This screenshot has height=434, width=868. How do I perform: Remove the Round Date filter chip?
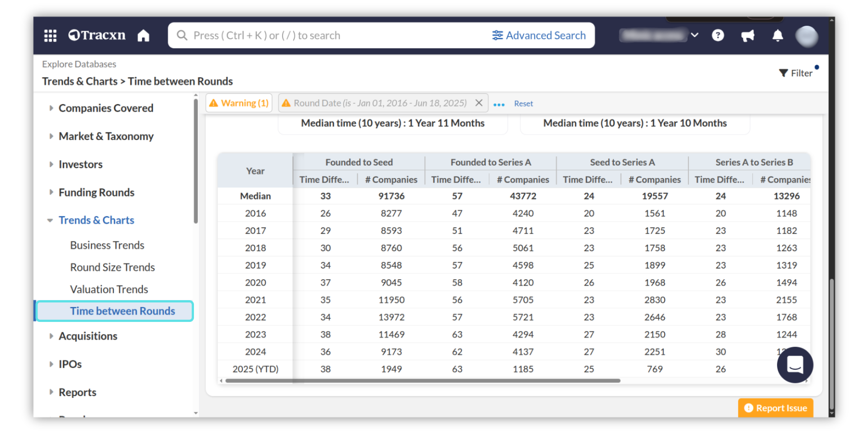[x=479, y=103]
